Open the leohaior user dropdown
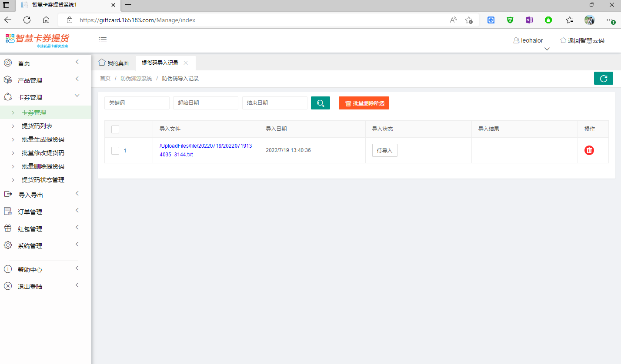The height and width of the screenshot is (364, 621). pyautogui.click(x=531, y=40)
